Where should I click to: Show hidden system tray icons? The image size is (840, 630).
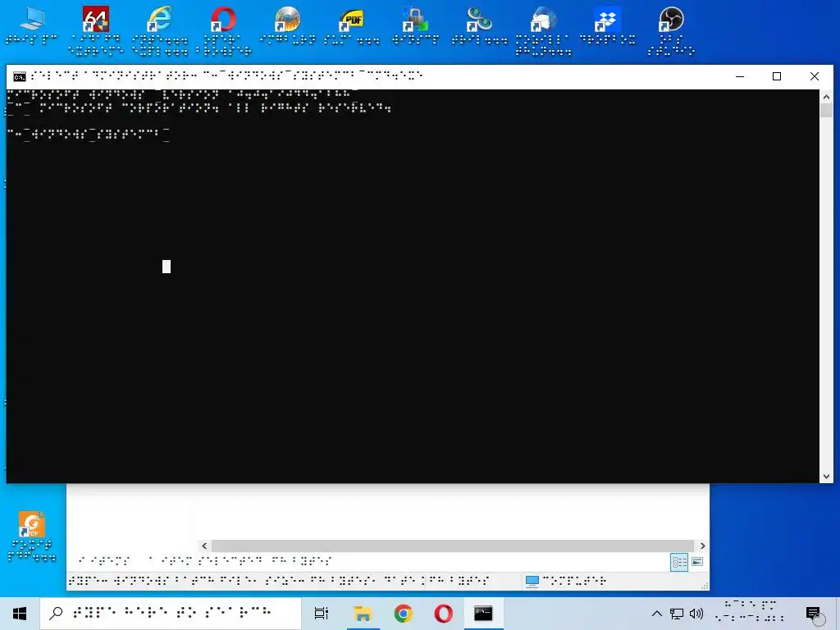point(657,614)
